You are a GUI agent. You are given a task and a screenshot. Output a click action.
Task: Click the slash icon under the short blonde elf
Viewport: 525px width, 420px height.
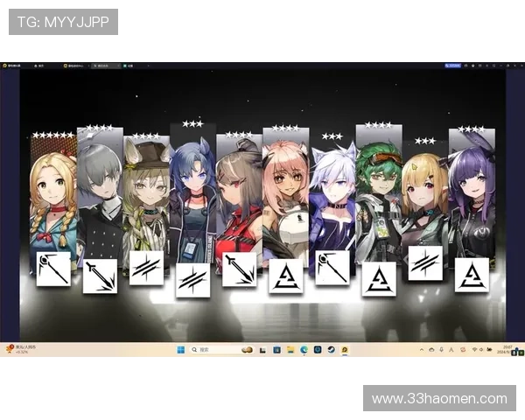pyautogui.click(x=425, y=263)
